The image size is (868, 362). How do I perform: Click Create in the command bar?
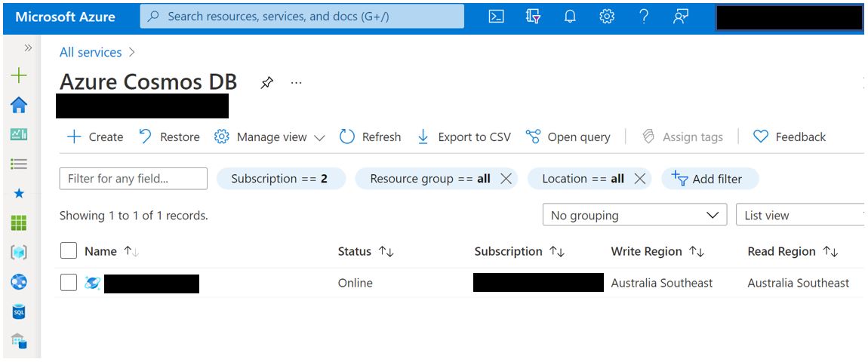pos(94,137)
